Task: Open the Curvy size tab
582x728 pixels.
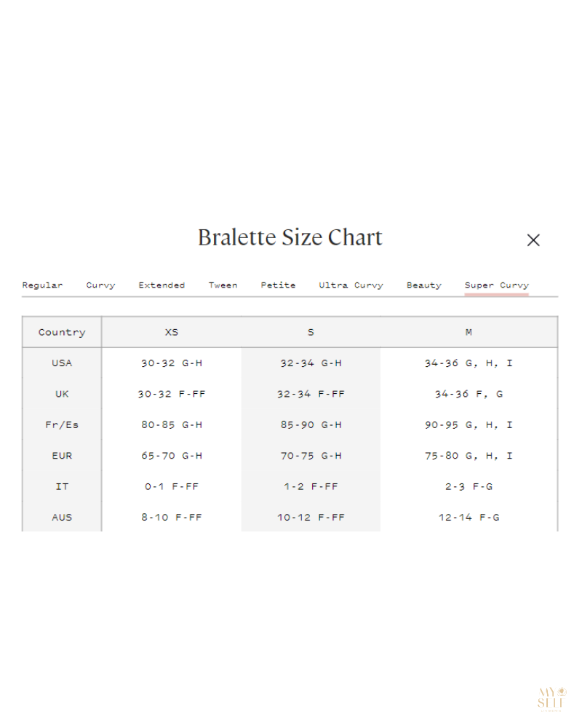Action: point(100,285)
